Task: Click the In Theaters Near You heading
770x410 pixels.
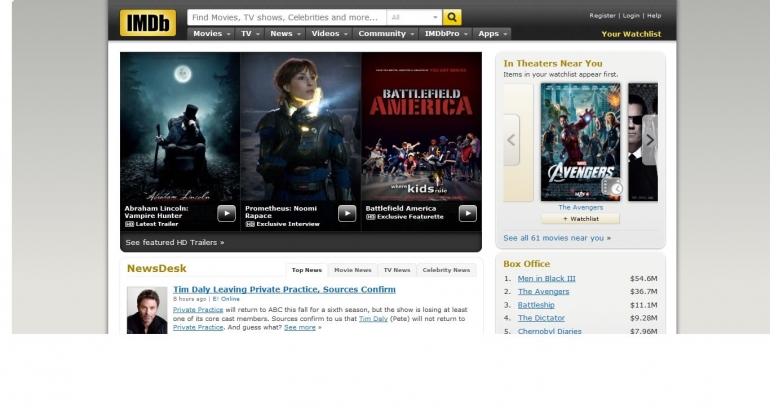Action: pyautogui.click(x=552, y=63)
